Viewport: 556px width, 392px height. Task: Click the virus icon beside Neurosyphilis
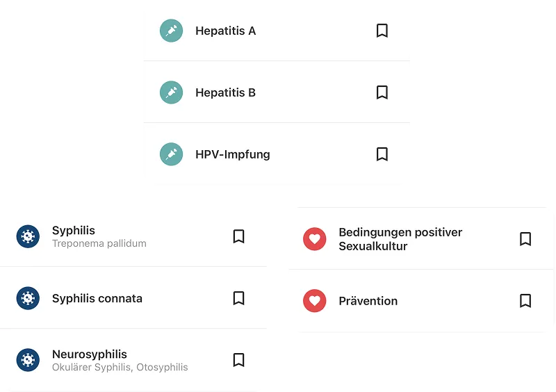point(28,360)
